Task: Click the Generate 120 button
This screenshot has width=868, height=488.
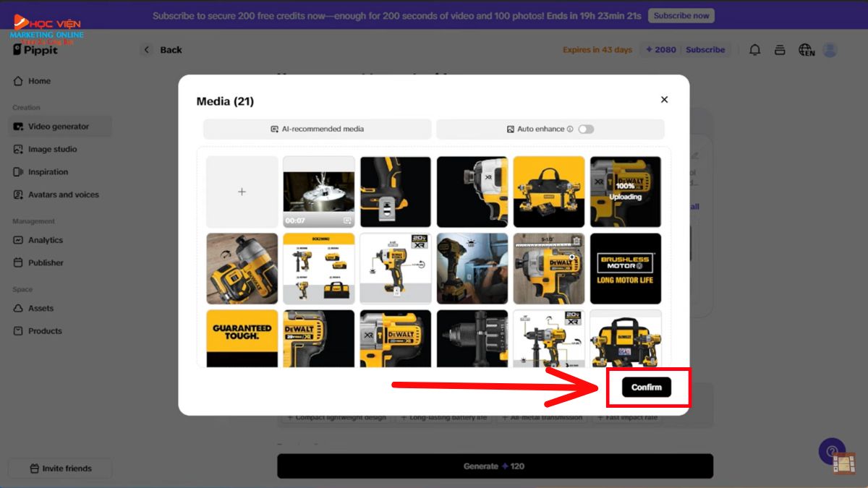Action: (x=495, y=466)
